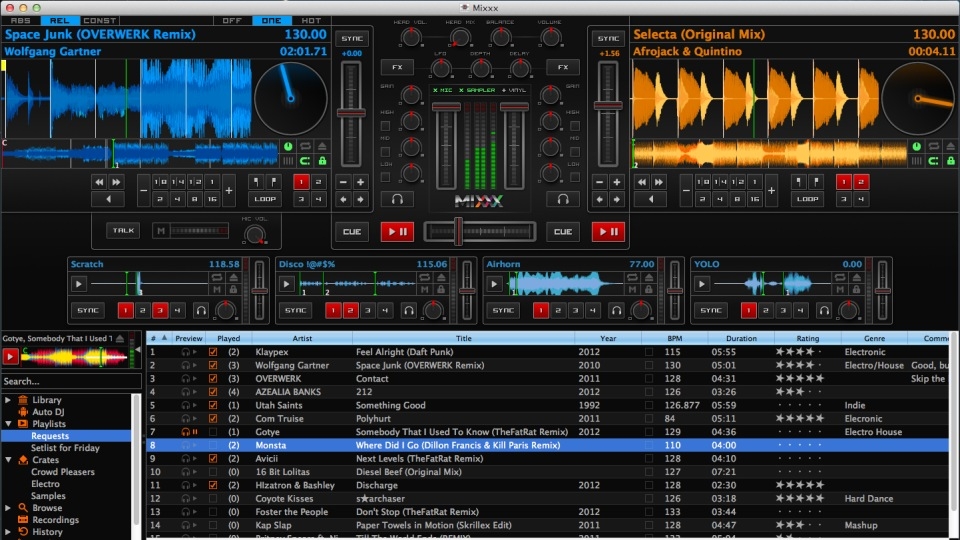Screen dimensions: 960x540
Task: Switch to REL vinyl mode tab
Action: [x=59, y=20]
